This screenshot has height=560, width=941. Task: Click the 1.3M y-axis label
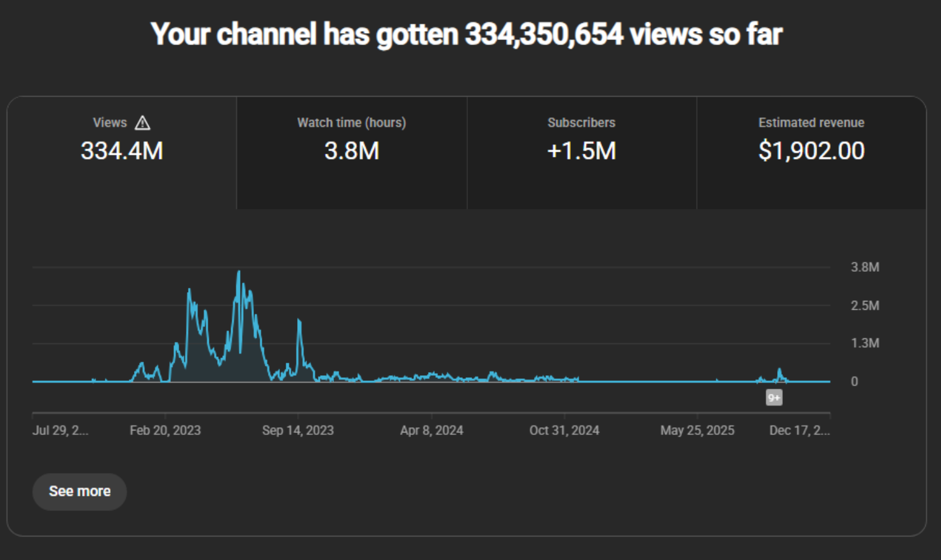(x=865, y=343)
